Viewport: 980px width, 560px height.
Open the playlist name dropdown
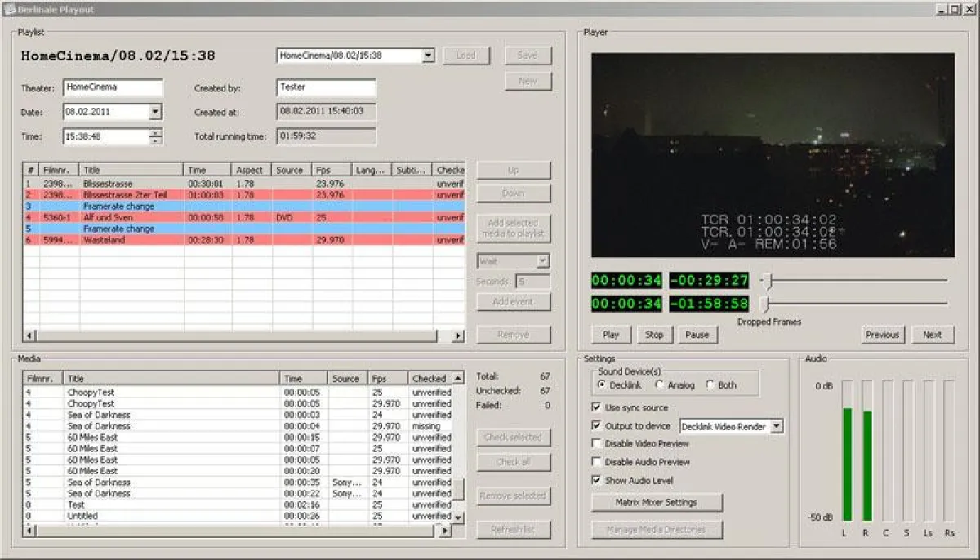428,56
